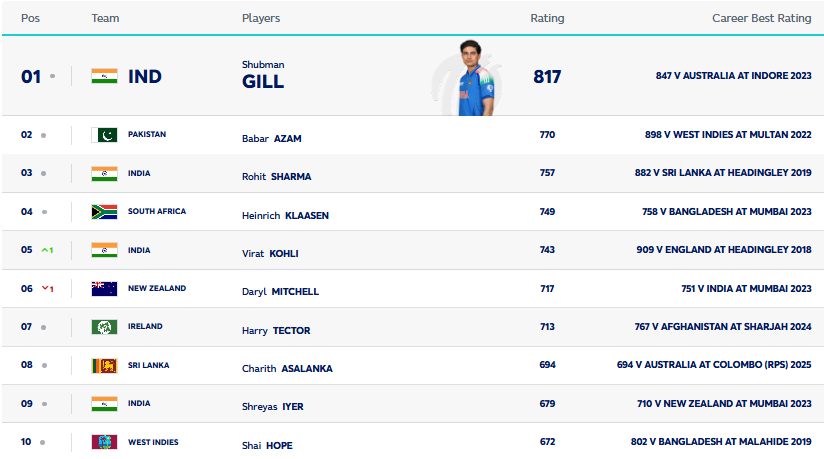Click the green up arrow at position 05
This screenshot has width=824, height=459.
tap(47, 250)
